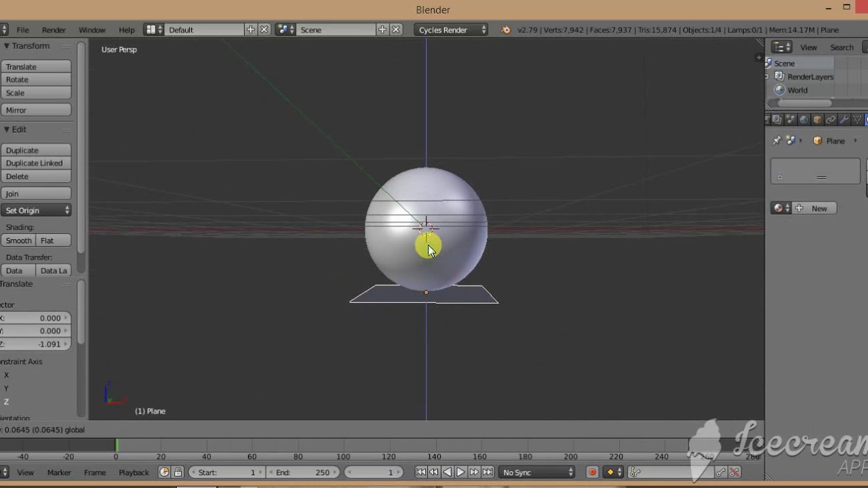The image size is (868, 488).
Task: Click the Mirror button
Action: pyautogui.click(x=36, y=110)
